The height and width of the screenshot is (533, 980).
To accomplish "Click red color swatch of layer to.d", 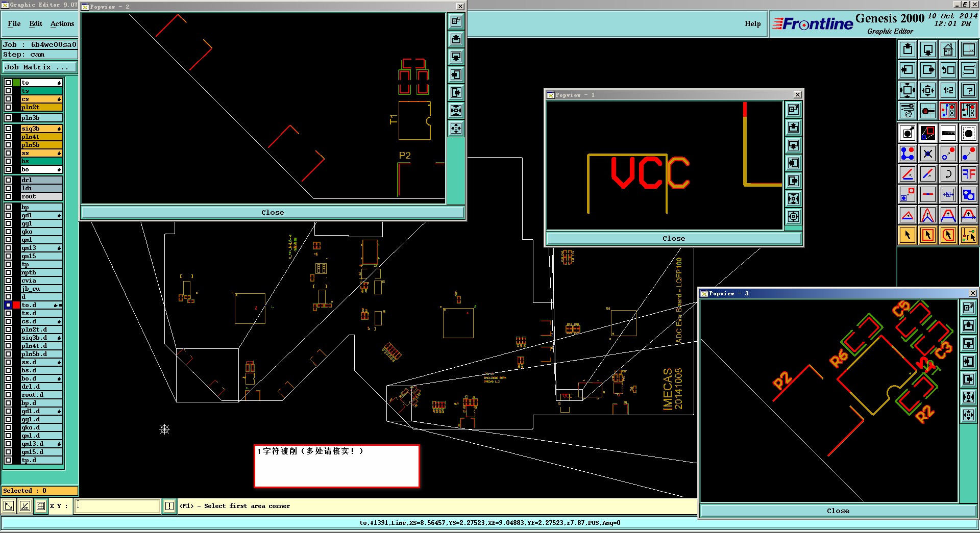I will coord(16,305).
